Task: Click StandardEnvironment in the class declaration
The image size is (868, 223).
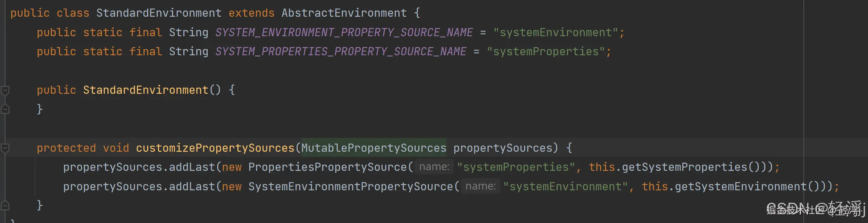Action: [159, 13]
